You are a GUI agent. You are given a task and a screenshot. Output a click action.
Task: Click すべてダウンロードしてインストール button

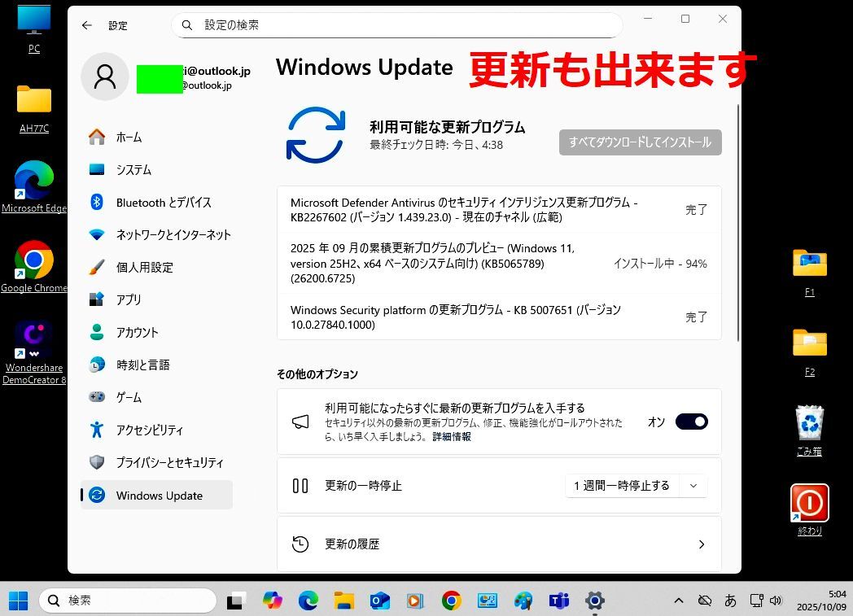tap(641, 142)
